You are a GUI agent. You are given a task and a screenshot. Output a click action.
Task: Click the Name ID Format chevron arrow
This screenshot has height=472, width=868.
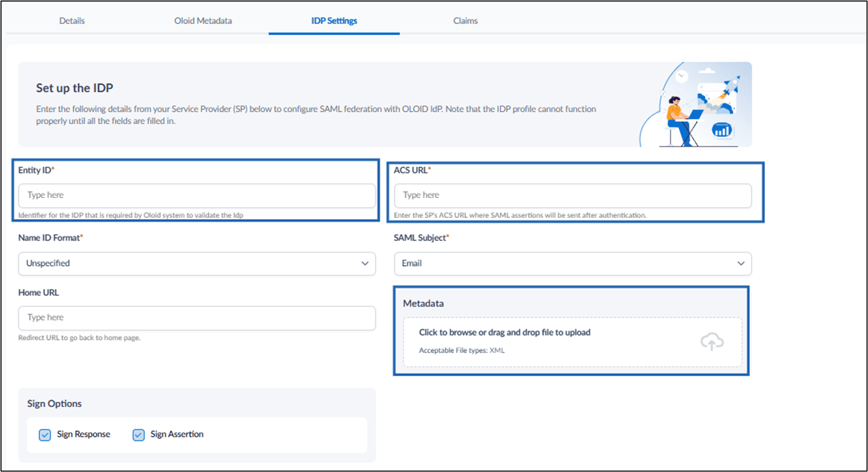point(365,264)
